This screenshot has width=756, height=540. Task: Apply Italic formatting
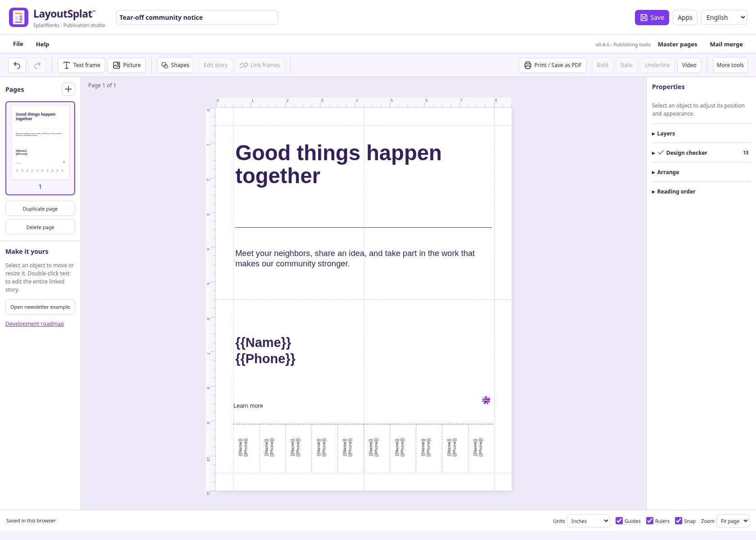click(626, 65)
